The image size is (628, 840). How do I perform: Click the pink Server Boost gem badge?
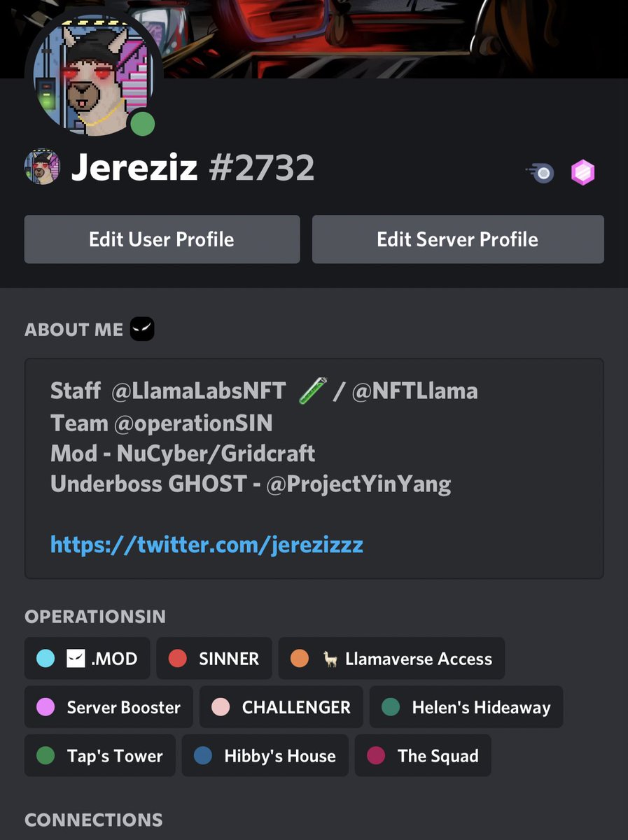(x=583, y=173)
